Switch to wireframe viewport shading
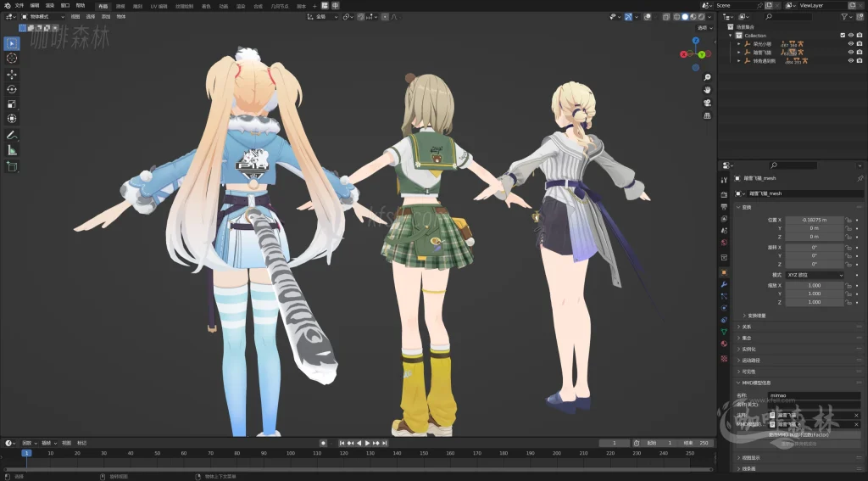868x481 pixels. pyautogui.click(x=676, y=17)
